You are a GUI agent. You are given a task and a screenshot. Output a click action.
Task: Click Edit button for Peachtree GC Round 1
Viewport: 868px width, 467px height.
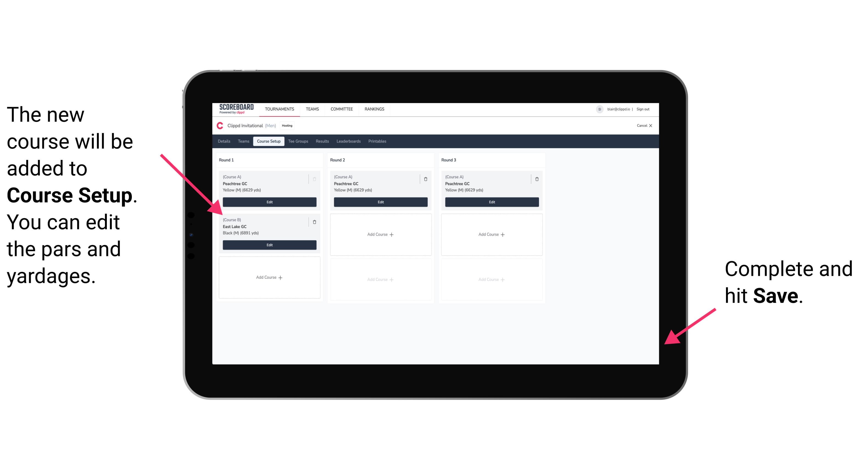(x=269, y=202)
